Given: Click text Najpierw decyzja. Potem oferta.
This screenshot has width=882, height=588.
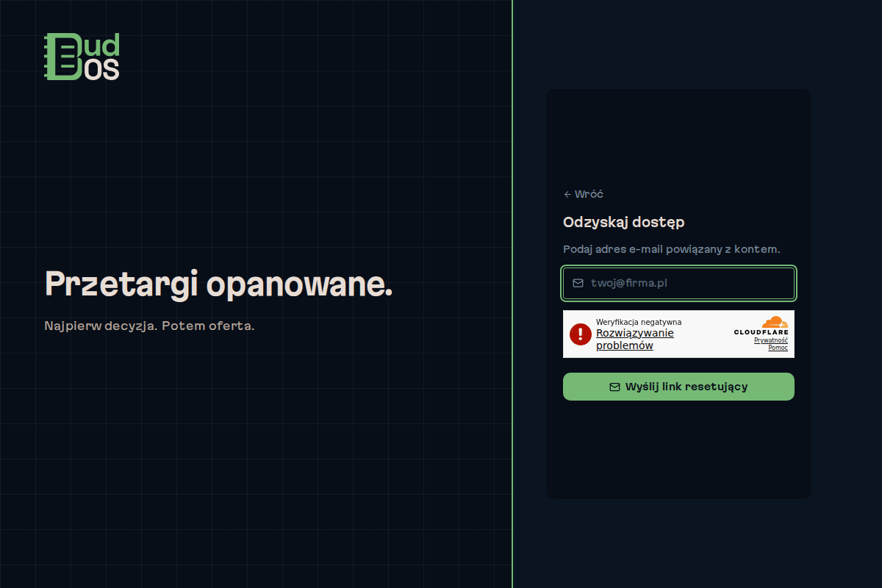Looking at the screenshot, I should (x=149, y=326).
